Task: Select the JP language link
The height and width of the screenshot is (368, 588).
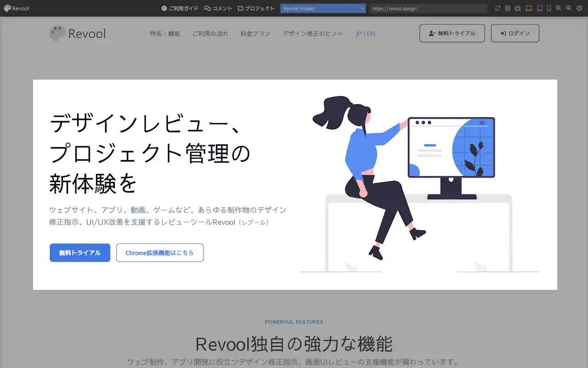Action: [359, 34]
